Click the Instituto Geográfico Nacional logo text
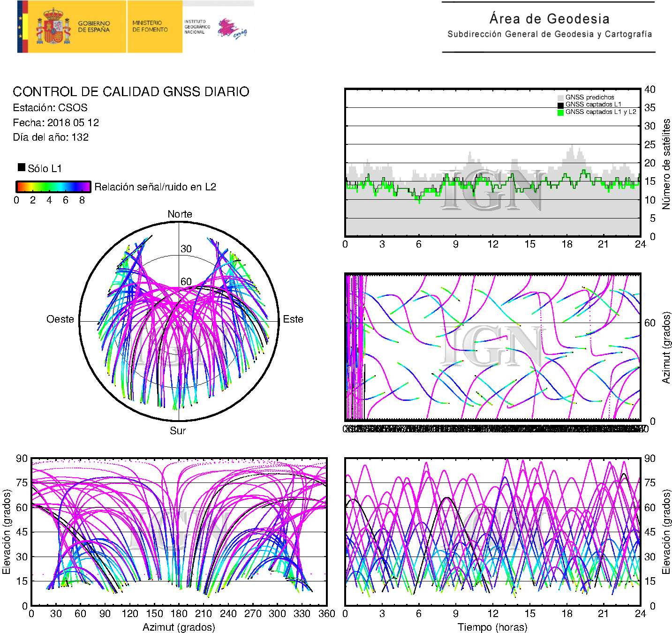 click(197, 27)
